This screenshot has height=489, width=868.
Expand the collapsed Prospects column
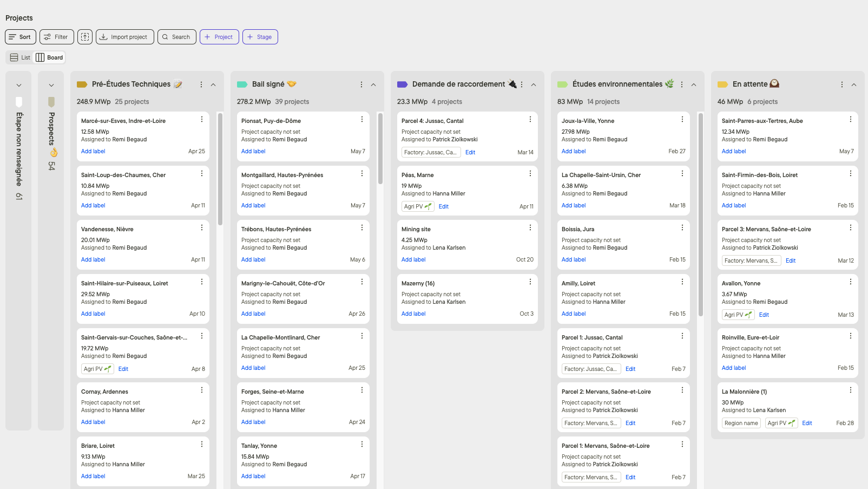51,85
